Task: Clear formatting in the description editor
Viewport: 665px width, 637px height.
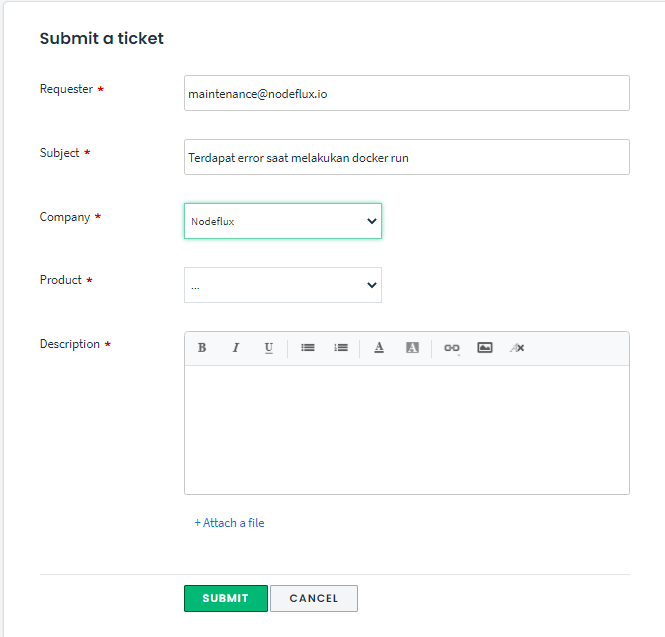Action: point(517,348)
